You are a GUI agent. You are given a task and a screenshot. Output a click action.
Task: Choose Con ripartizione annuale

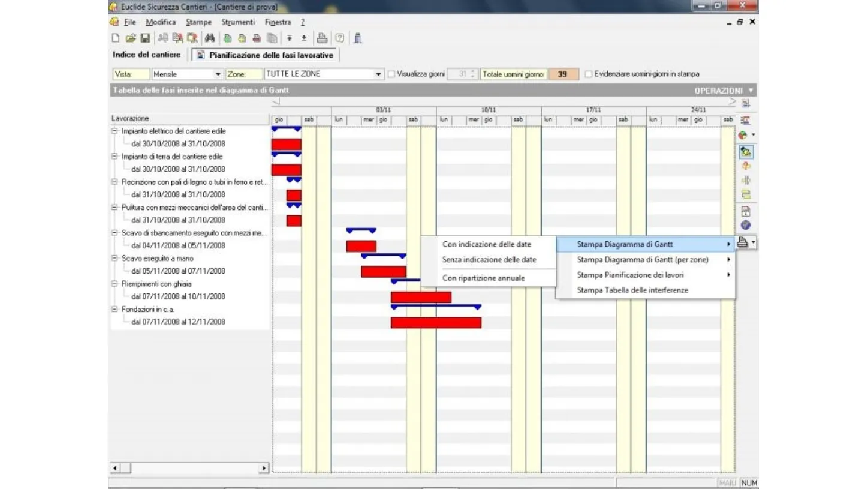488,278
